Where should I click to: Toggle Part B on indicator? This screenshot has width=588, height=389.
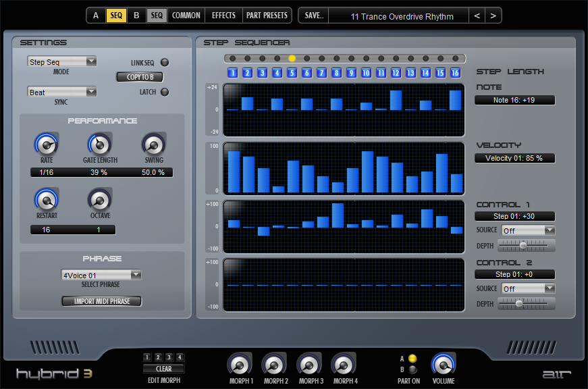point(412,369)
